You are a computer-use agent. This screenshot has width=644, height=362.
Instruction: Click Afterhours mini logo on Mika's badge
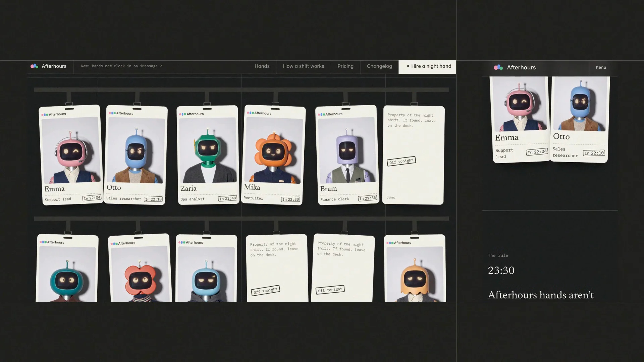[259, 113]
